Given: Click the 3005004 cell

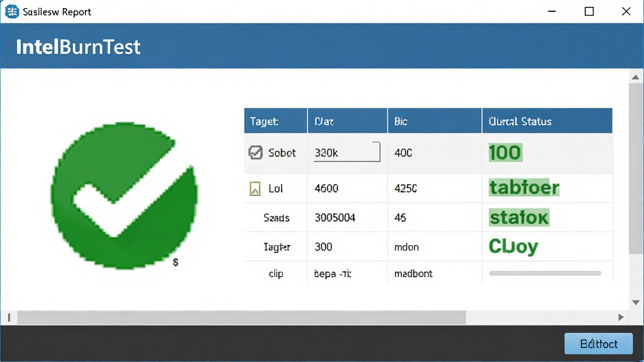Looking at the screenshot, I should [335, 217].
